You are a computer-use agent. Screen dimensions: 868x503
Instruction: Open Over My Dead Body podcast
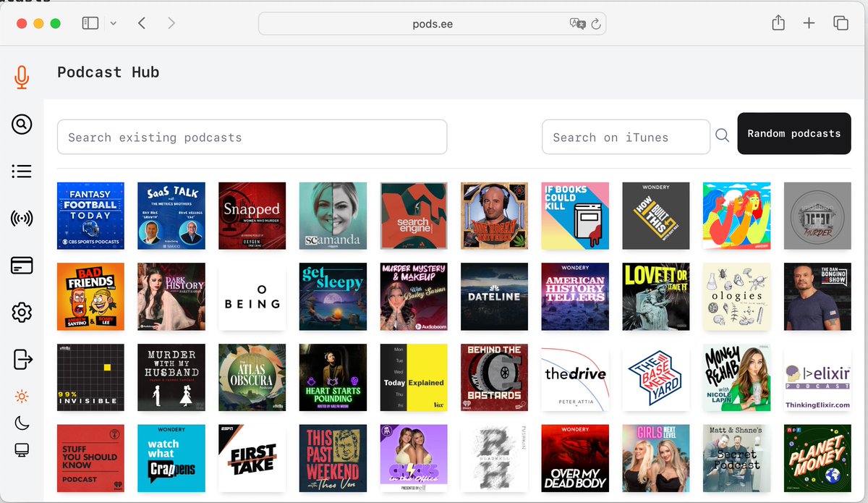pyautogui.click(x=575, y=458)
